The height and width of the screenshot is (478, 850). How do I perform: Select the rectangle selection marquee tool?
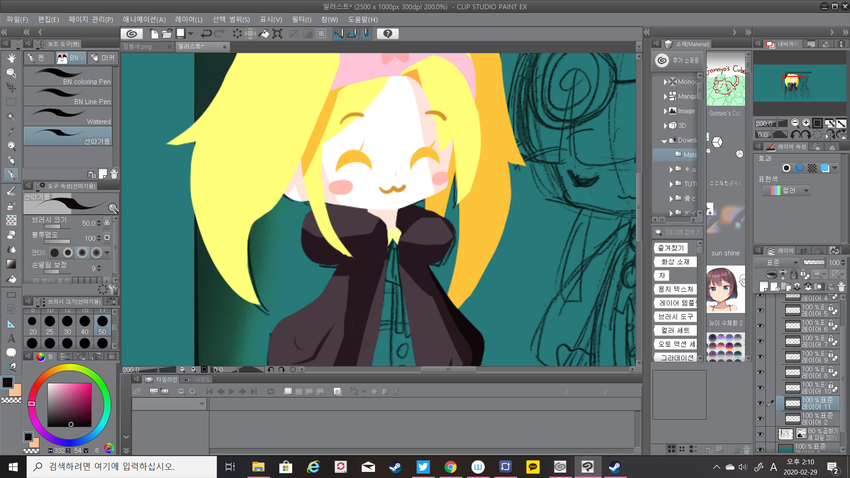point(11,102)
